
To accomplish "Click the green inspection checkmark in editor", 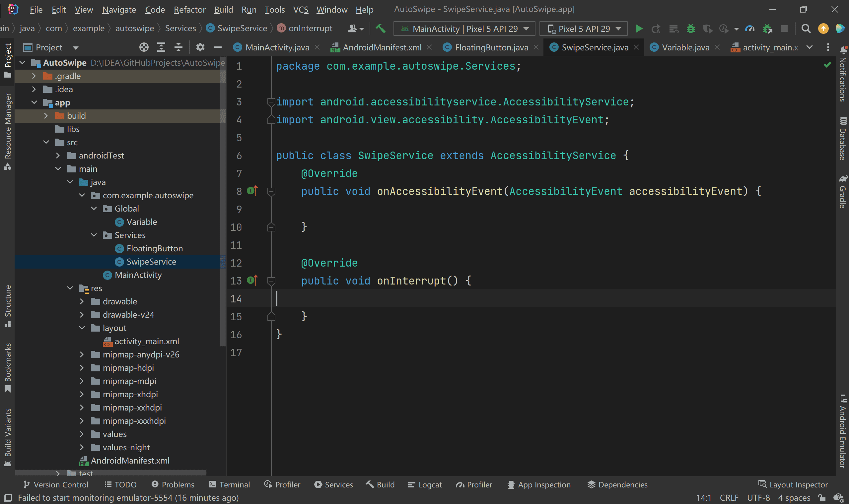I will [828, 65].
